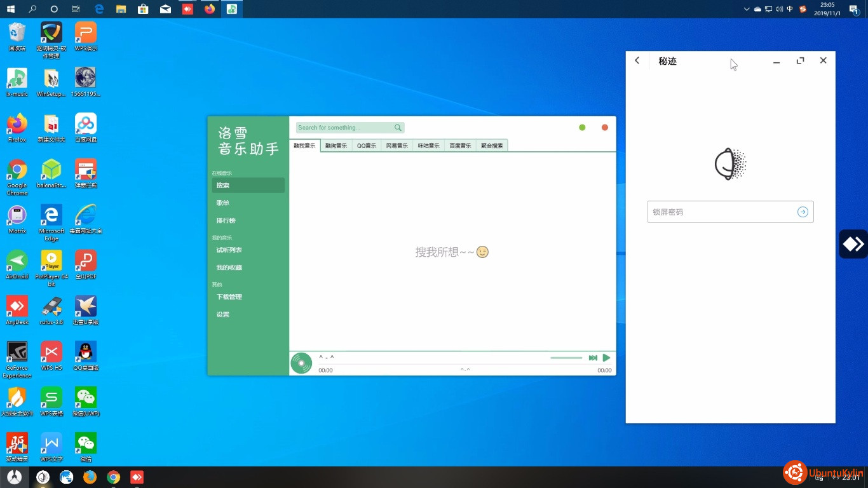Go to 排行榜 in the sidebar

coord(226,220)
